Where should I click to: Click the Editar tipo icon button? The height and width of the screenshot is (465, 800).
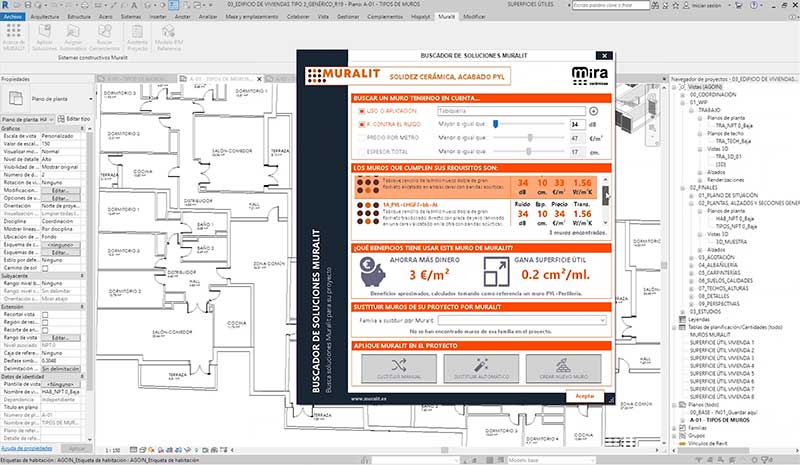point(74,119)
